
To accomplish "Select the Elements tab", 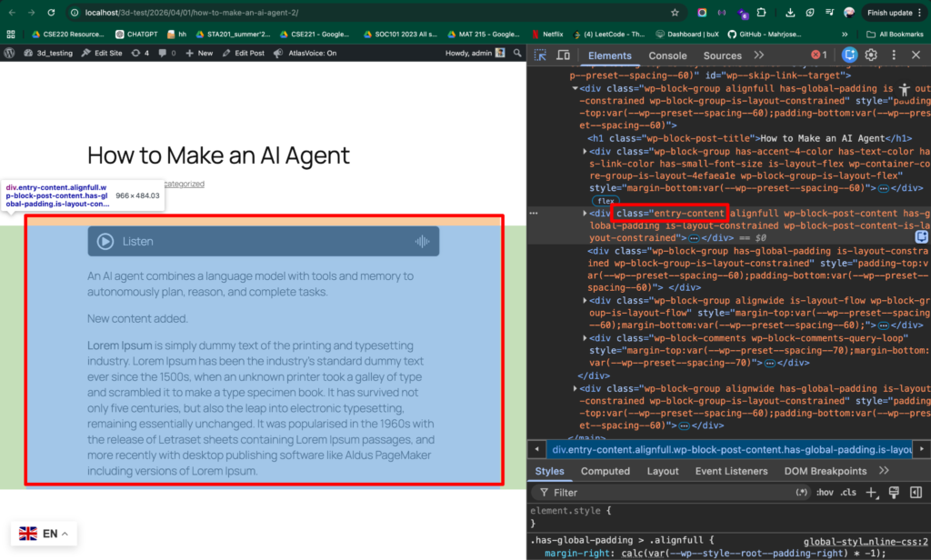I will point(610,55).
